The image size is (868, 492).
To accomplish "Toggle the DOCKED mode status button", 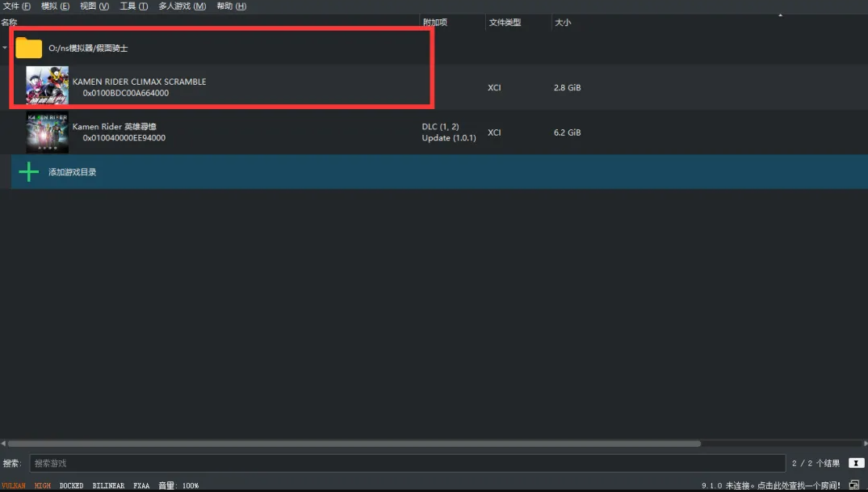I will coord(71,486).
